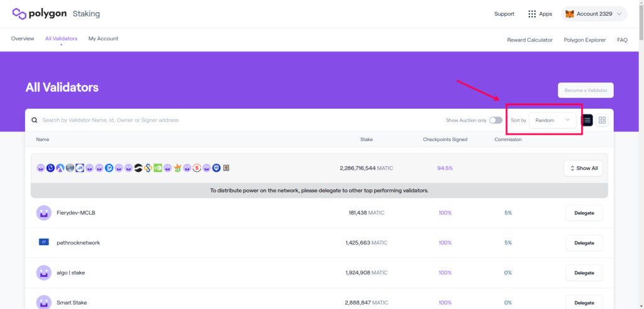Select All Validators tab
The height and width of the screenshot is (309, 644).
click(x=61, y=38)
